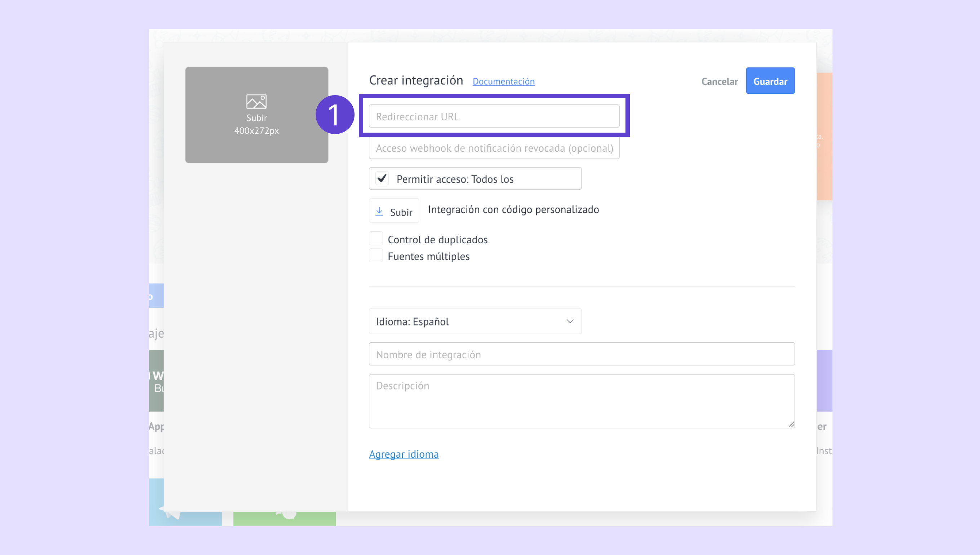The image size is (980, 555).
Task: Open the Documentación link
Action: [x=503, y=81]
